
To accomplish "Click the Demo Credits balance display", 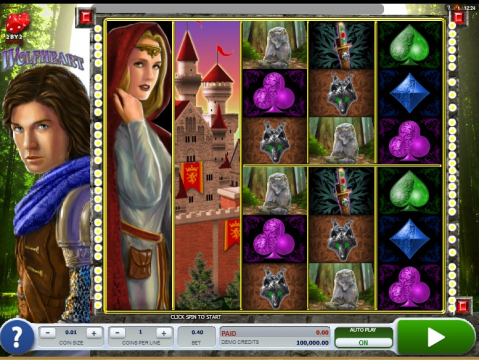I will pyautogui.click(x=275, y=343).
